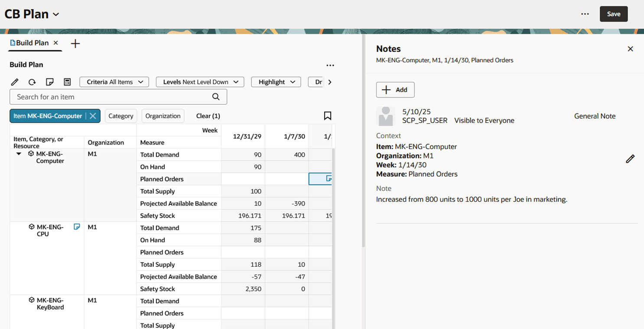644x329 pixels.
Task: Collapse the MK-ENG-Computer tree row
Action: [x=19, y=154]
